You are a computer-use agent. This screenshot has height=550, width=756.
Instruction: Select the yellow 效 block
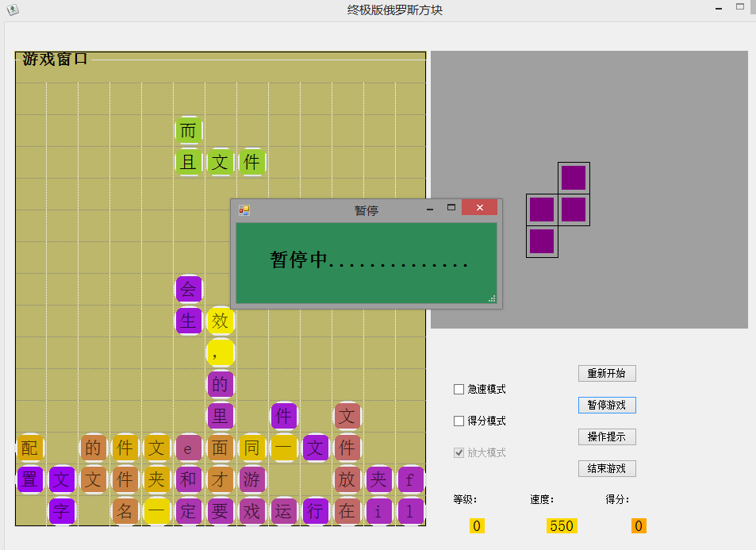pos(221,321)
